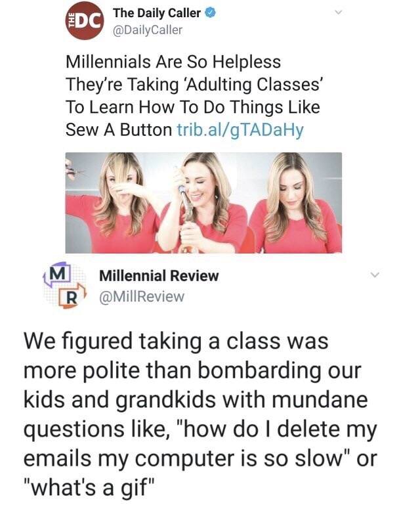The height and width of the screenshot is (509, 420).
Task: Click the 'Sew A Button' text in the tweet
Action: pyautogui.click(x=118, y=130)
